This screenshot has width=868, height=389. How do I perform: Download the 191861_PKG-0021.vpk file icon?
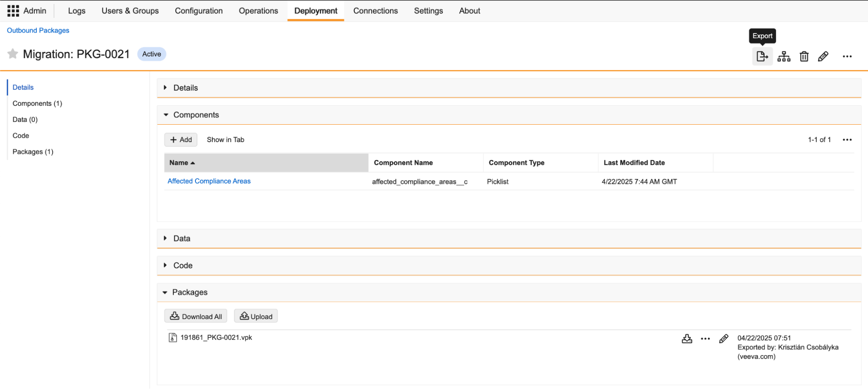pyautogui.click(x=687, y=339)
